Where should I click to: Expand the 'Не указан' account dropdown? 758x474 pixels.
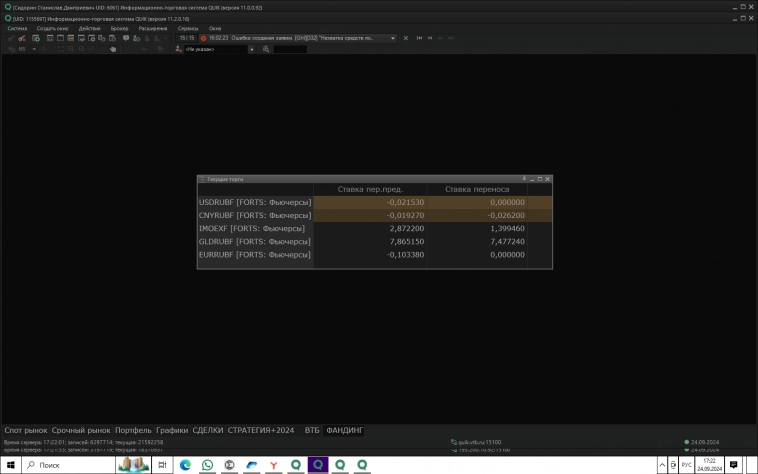(x=251, y=48)
